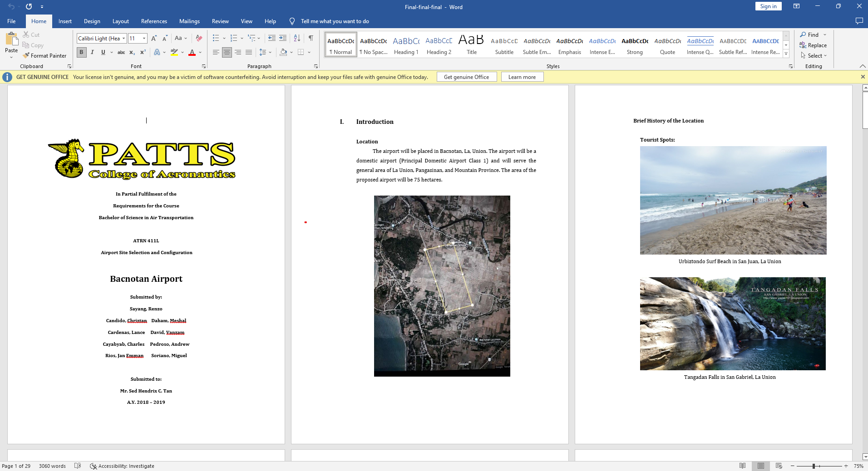Apply subscript formatting
The height and width of the screenshot is (471, 868).
132,53
